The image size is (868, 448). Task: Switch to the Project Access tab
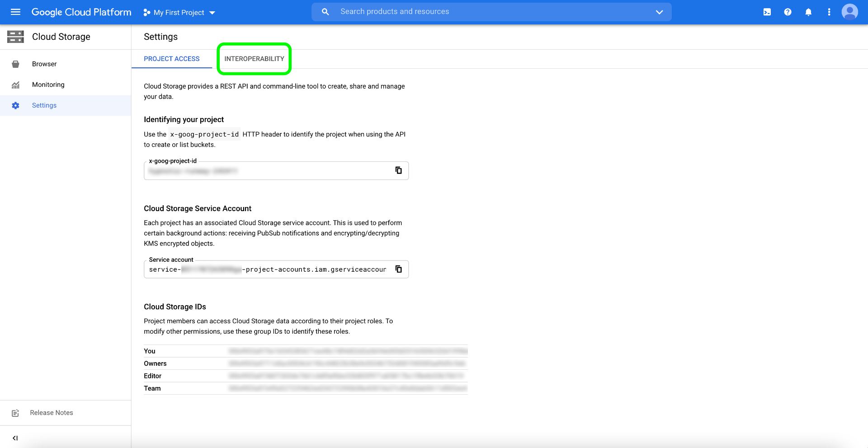(172, 59)
